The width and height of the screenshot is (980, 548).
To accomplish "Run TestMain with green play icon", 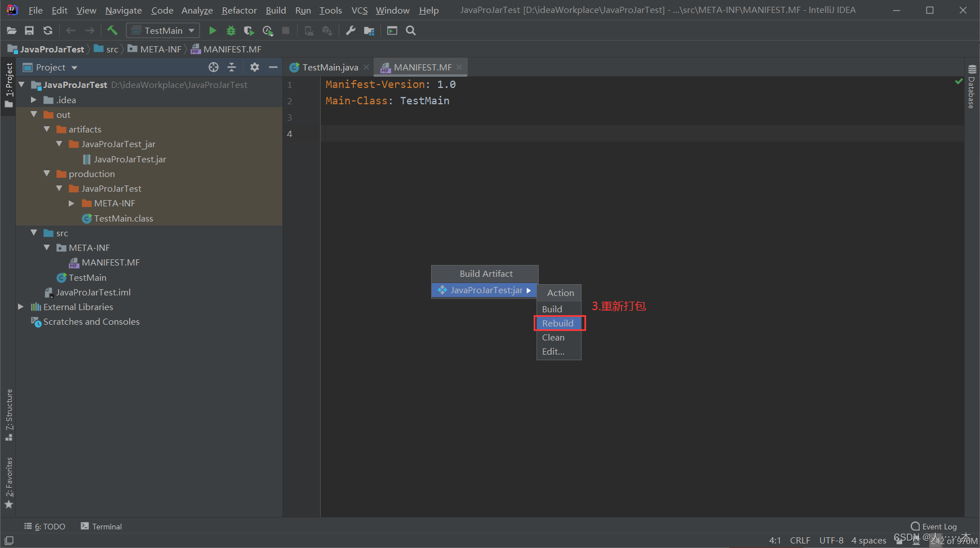I will tap(212, 30).
